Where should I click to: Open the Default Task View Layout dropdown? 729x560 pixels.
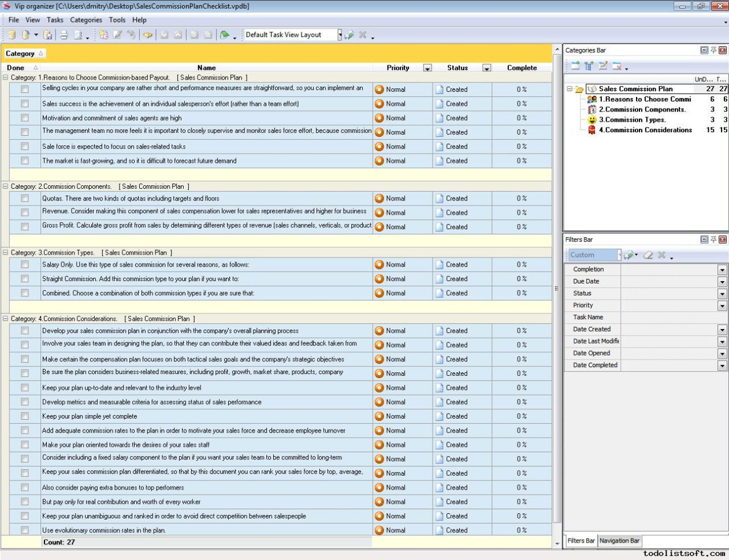tap(339, 34)
